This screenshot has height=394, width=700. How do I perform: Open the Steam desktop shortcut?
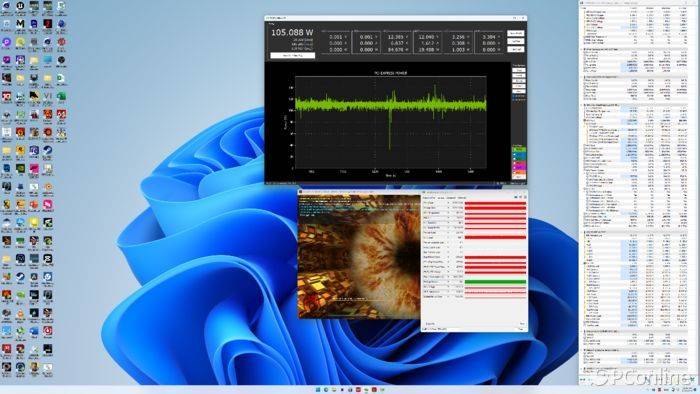[x=20, y=277]
